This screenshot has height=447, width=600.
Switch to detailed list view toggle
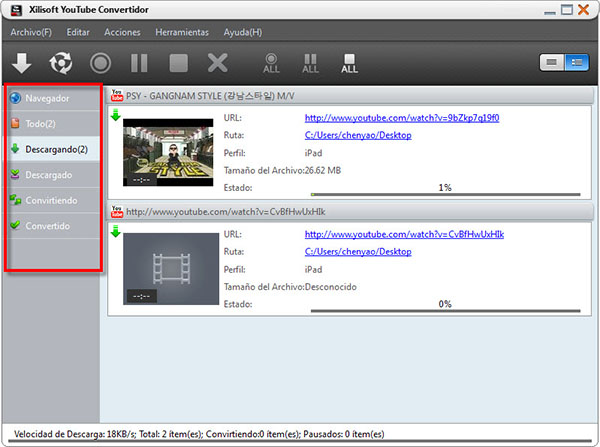(576, 62)
